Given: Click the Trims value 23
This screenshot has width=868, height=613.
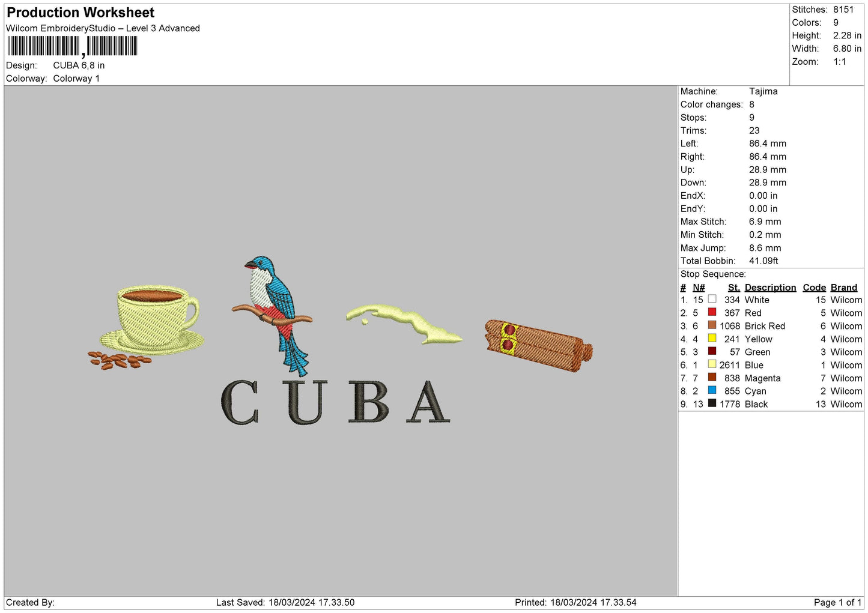Looking at the screenshot, I should tap(754, 130).
